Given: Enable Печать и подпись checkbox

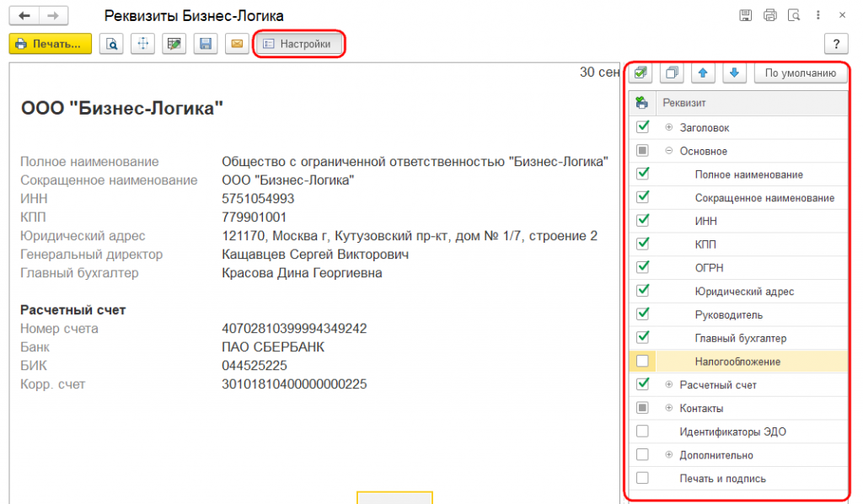Looking at the screenshot, I should [642, 478].
